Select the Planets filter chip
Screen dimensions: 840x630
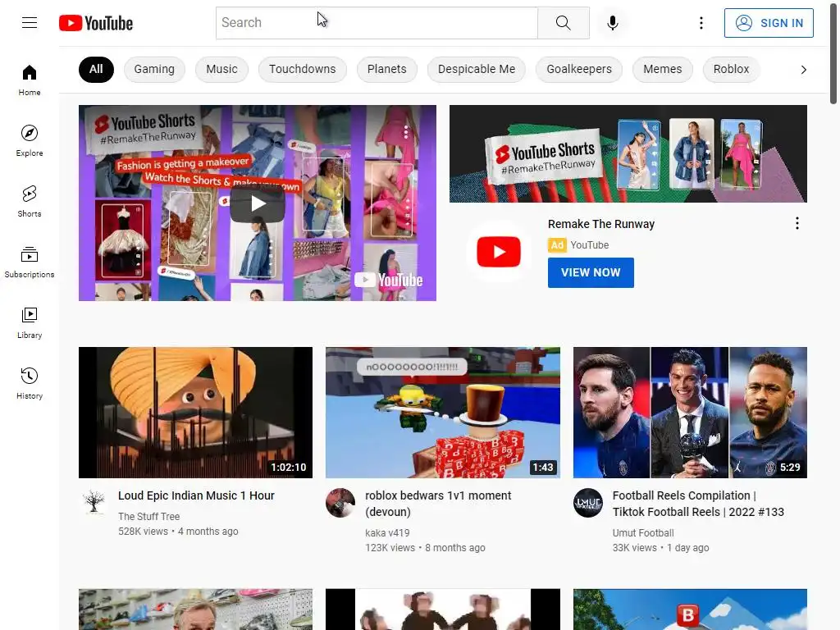click(x=387, y=70)
